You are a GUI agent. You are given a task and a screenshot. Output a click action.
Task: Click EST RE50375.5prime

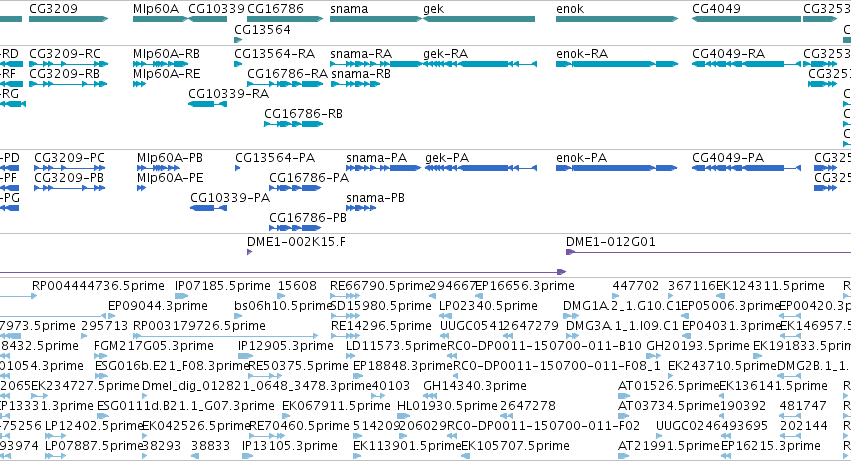(298, 366)
